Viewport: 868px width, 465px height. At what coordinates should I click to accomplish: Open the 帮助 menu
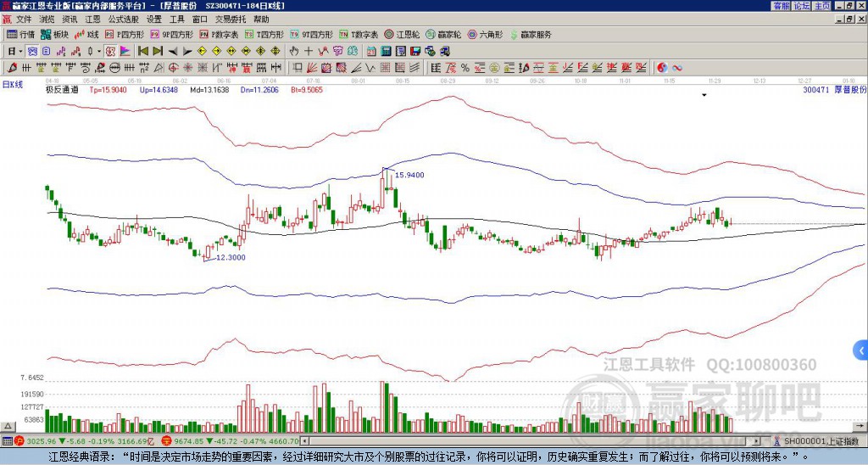(261, 20)
